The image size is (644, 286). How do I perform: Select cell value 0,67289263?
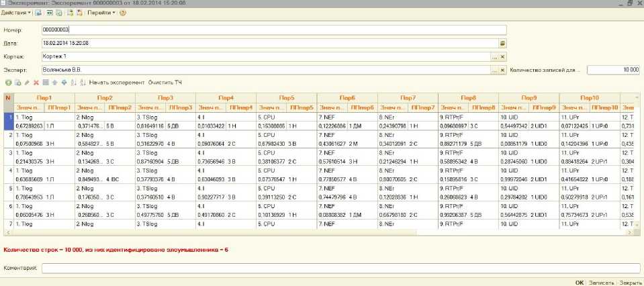pyautogui.click(x=29, y=126)
